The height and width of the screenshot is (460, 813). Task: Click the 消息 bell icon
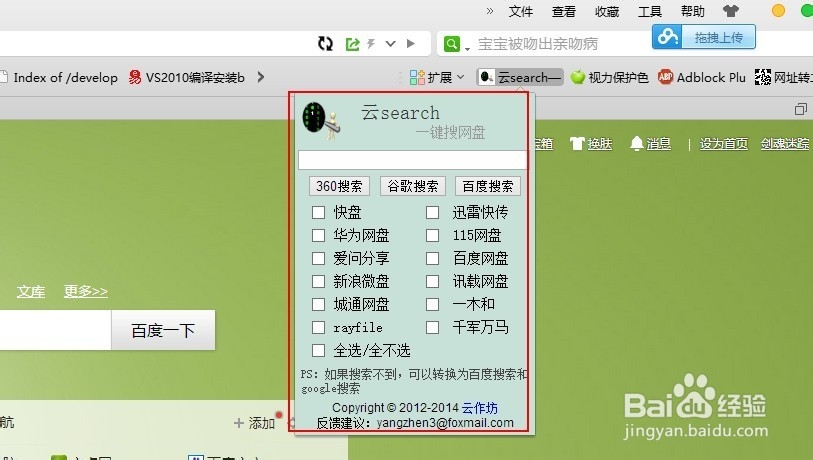point(637,144)
